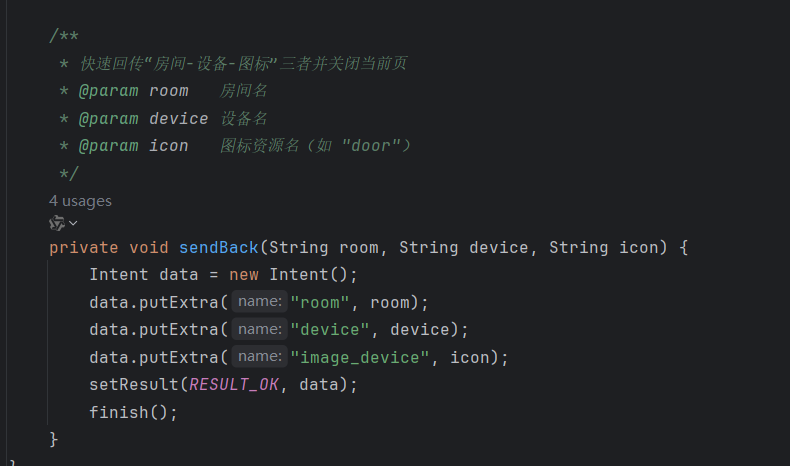Click the name: hint before "device"

[x=259, y=329]
